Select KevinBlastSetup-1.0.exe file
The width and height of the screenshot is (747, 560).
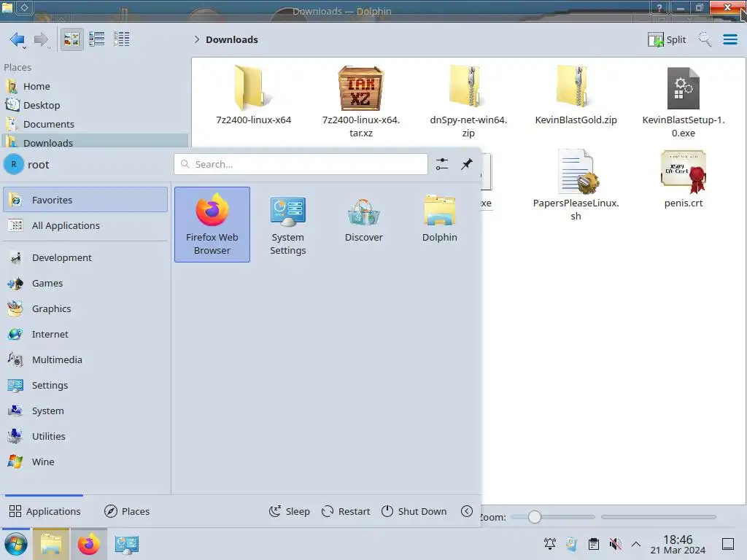(x=683, y=101)
